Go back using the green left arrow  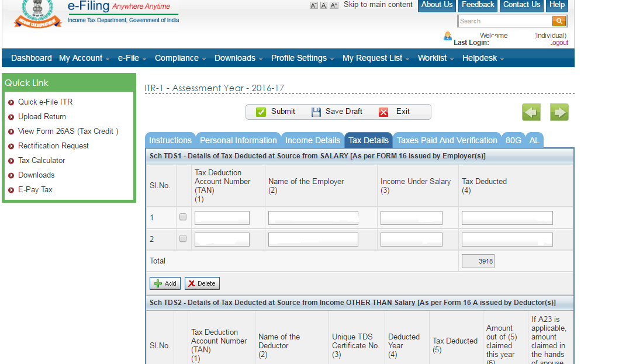pos(531,112)
